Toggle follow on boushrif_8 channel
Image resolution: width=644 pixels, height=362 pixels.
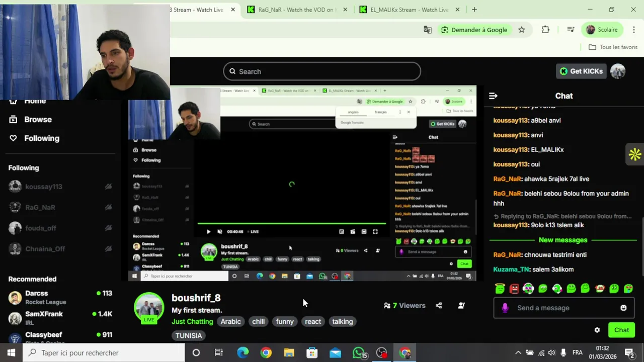tap(461, 305)
